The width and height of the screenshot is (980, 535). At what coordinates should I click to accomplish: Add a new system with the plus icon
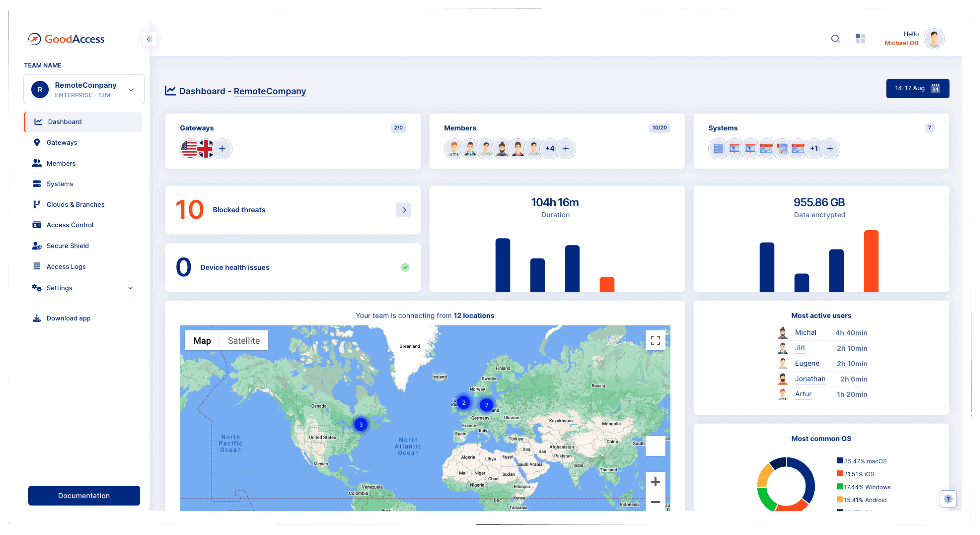tap(830, 149)
